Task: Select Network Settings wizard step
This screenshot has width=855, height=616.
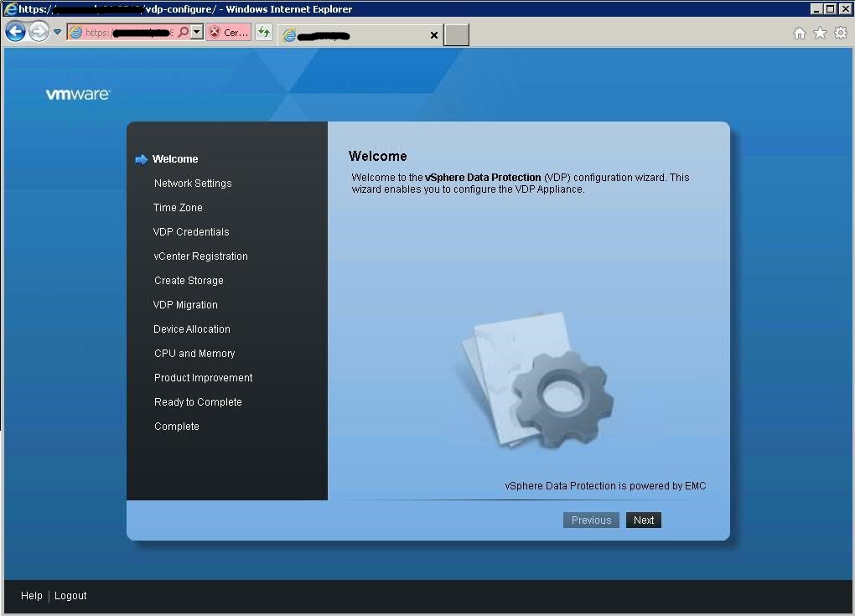Action: (193, 184)
